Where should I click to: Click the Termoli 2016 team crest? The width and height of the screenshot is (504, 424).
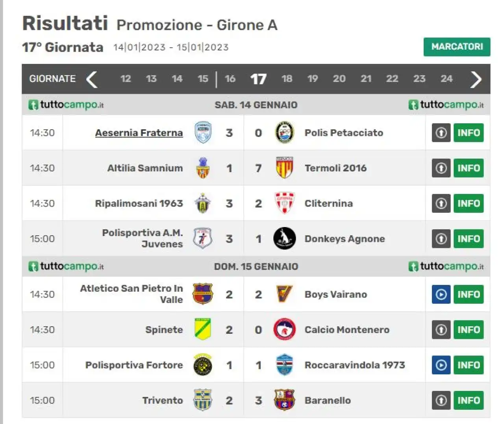pyautogui.click(x=284, y=167)
